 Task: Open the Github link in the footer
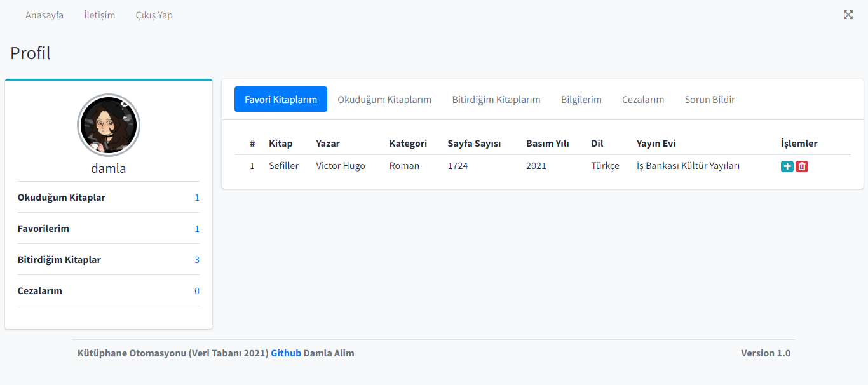pyautogui.click(x=286, y=353)
